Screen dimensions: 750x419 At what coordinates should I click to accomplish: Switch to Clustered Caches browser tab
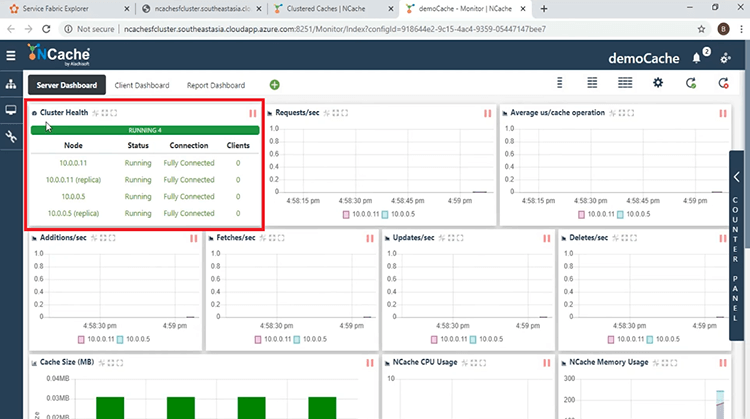click(332, 9)
